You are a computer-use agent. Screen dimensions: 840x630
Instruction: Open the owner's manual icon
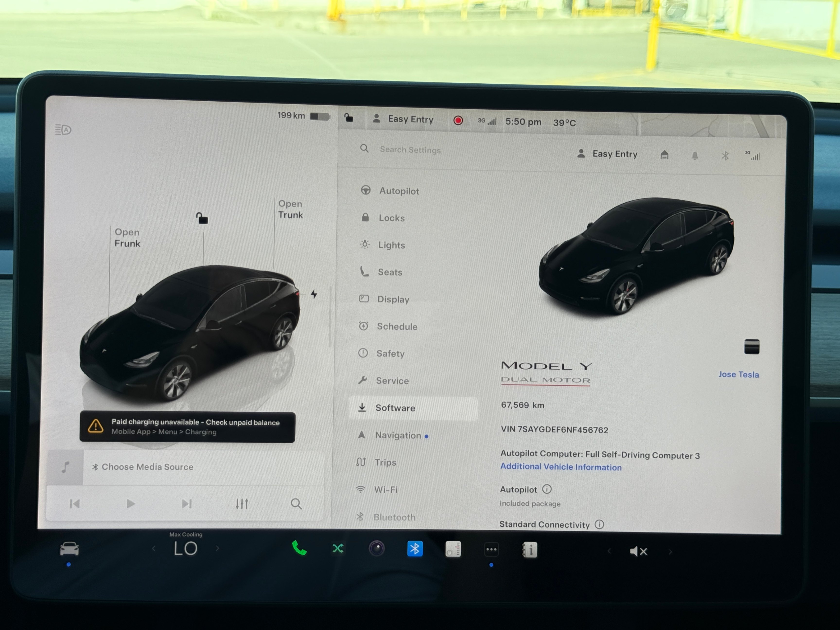[x=530, y=550]
